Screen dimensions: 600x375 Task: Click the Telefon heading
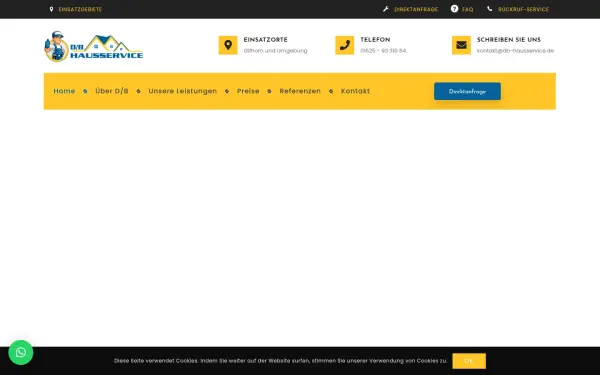(x=375, y=40)
